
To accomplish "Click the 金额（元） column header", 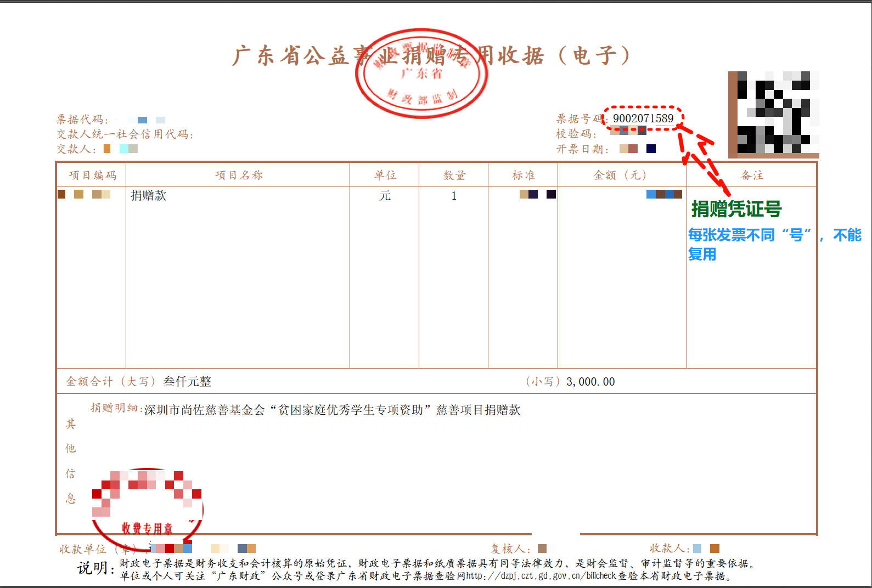I will click(x=621, y=175).
